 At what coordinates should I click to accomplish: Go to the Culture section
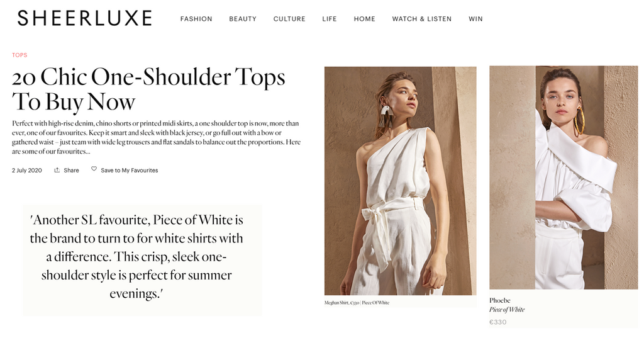(289, 19)
